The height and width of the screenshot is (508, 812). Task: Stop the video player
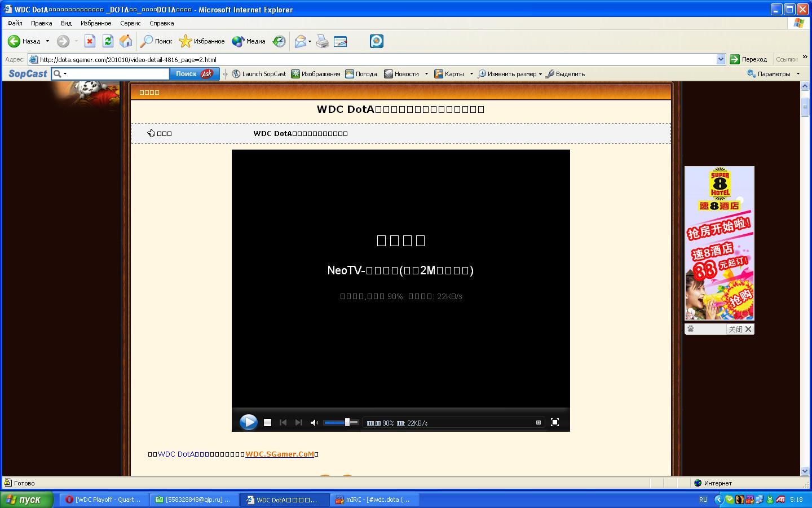point(268,422)
